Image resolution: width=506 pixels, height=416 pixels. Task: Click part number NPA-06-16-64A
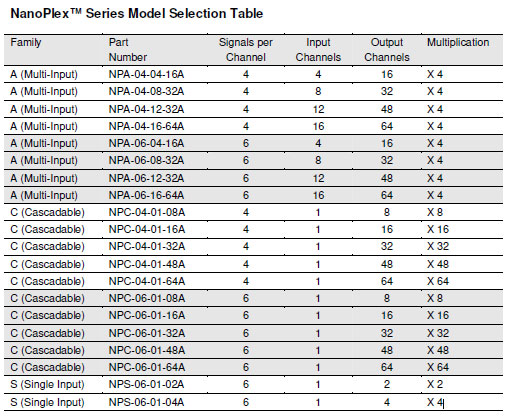[x=146, y=195]
